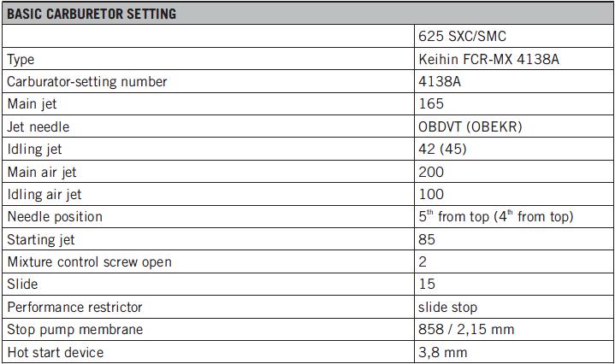The image size is (615, 364).
Task: Click the BASIC CARBURETOR SETTING table header
Action: 92,14
